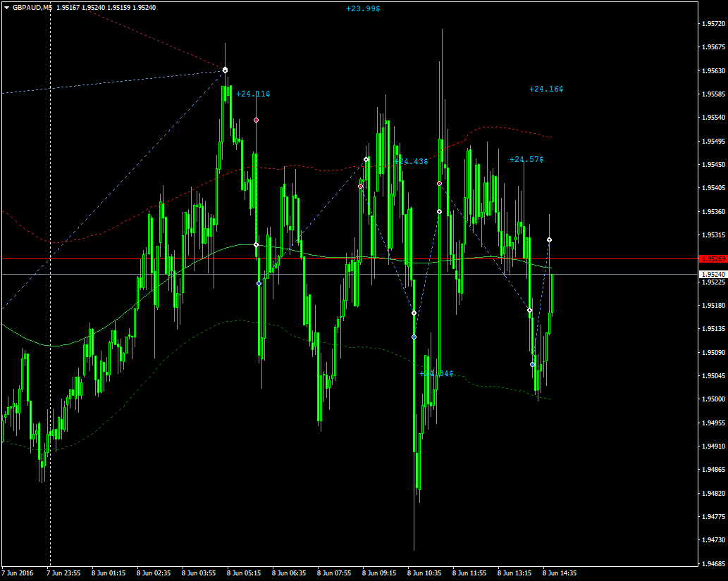The width and height of the screenshot is (728, 581).
Task: Click the 8 Jun 10:35 time label
Action: click(x=424, y=573)
